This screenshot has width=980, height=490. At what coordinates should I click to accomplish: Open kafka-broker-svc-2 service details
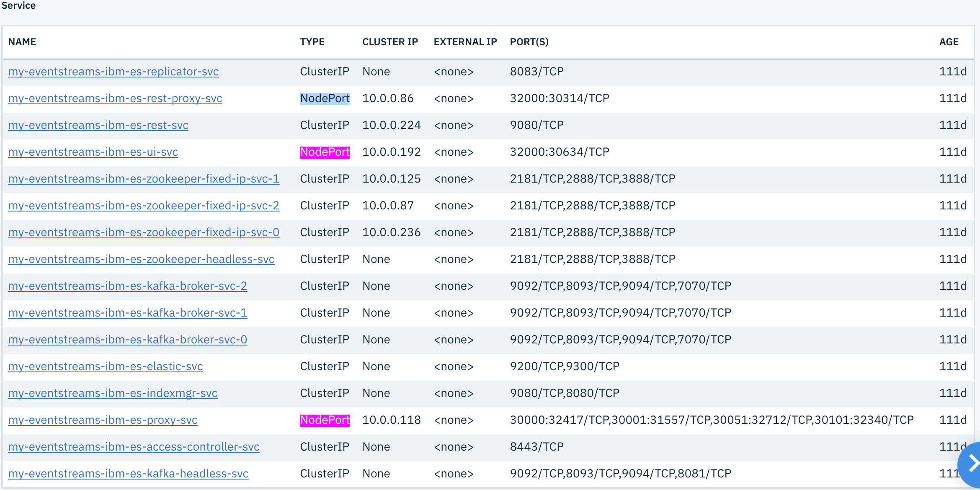tap(127, 286)
